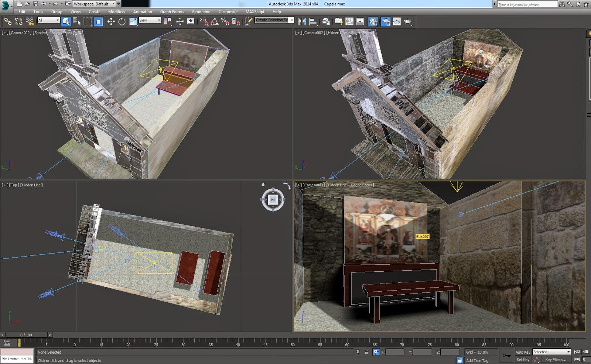Viewport: 591px width, 364px height.
Task: Open the Mirror tool
Action: tap(302, 21)
